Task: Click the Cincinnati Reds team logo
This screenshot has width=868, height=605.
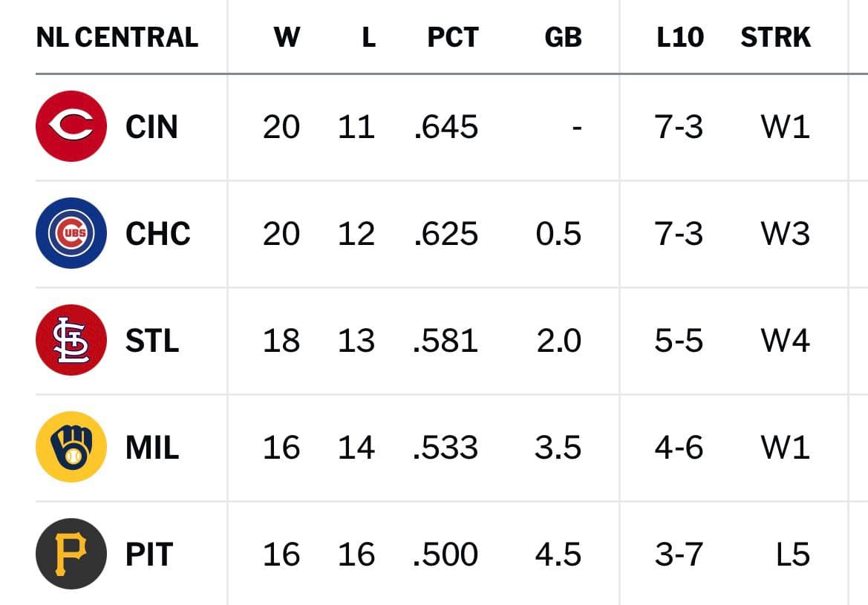Action: (x=71, y=126)
